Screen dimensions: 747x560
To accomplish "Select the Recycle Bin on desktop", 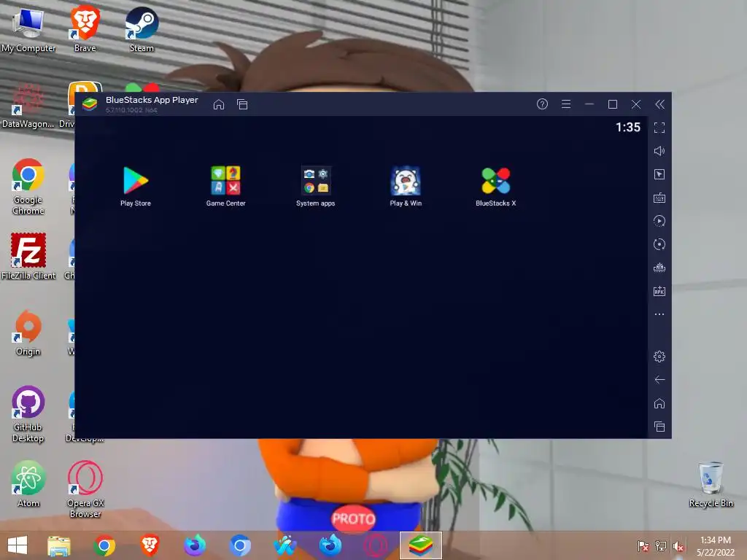I will tap(711, 485).
